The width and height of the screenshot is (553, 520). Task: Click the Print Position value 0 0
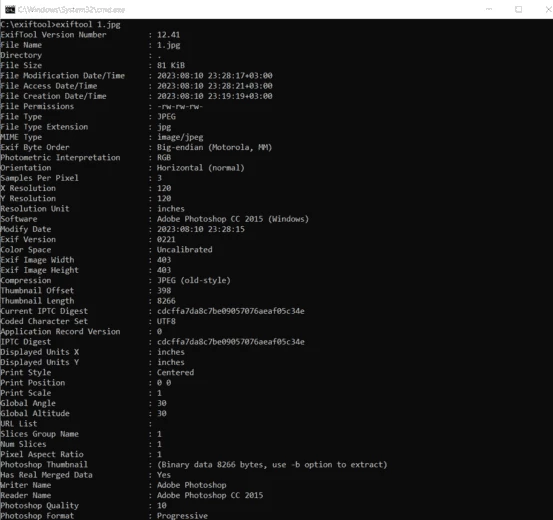[164, 383]
